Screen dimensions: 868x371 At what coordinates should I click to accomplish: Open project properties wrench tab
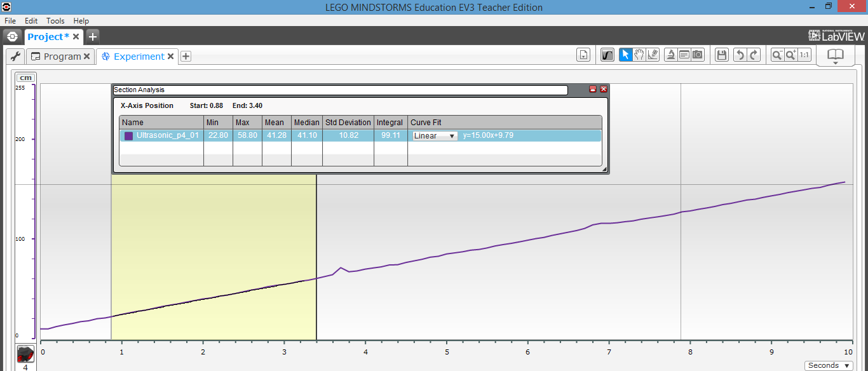coord(16,57)
